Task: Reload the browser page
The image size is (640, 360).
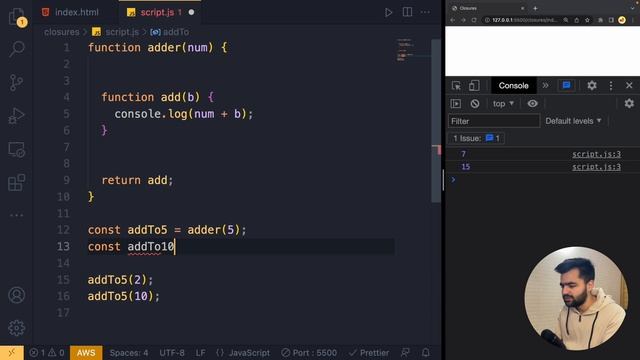Action: pyautogui.click(x=473, y=20)
